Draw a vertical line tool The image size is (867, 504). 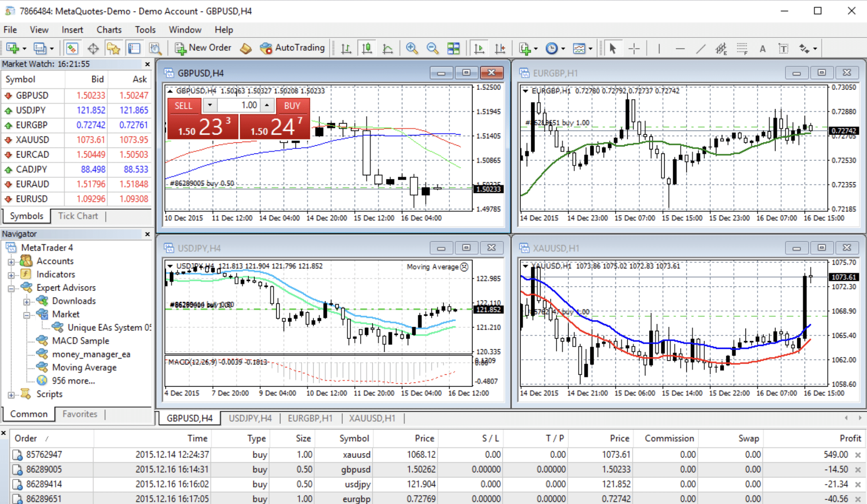click(x=659, y=48)
